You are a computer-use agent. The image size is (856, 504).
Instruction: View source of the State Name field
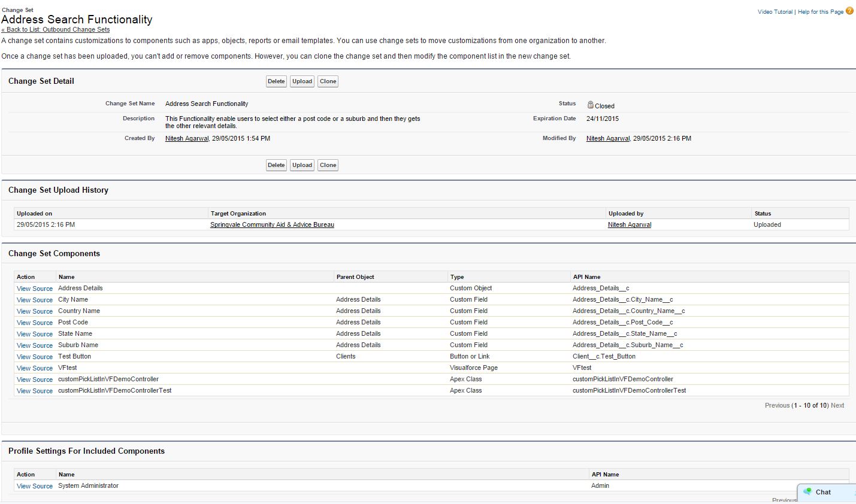[35, 334]
